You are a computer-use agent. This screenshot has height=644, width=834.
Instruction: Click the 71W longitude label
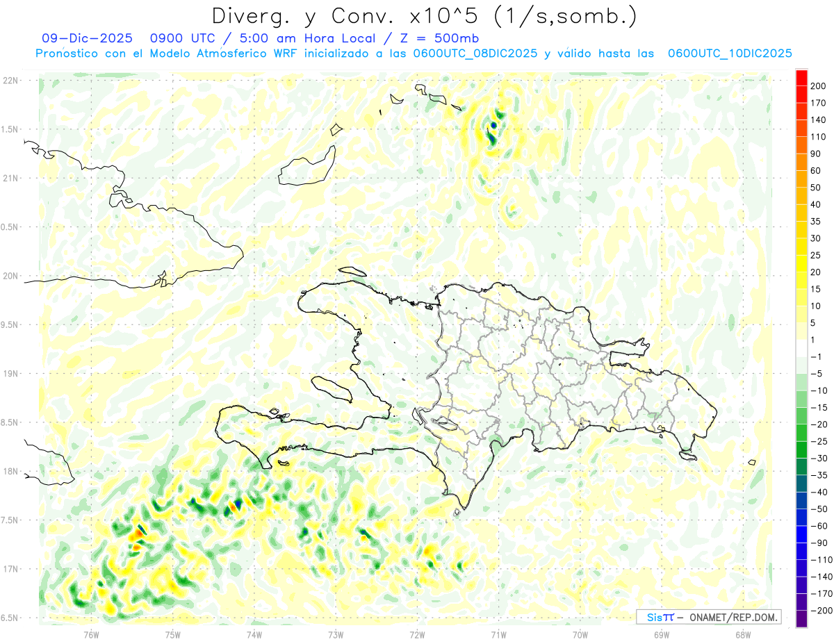[498, 634]
